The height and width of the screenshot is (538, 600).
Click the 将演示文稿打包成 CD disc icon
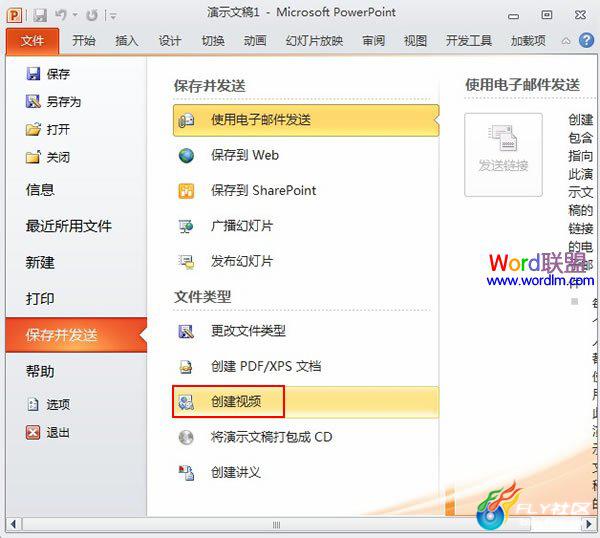point(186,437)
